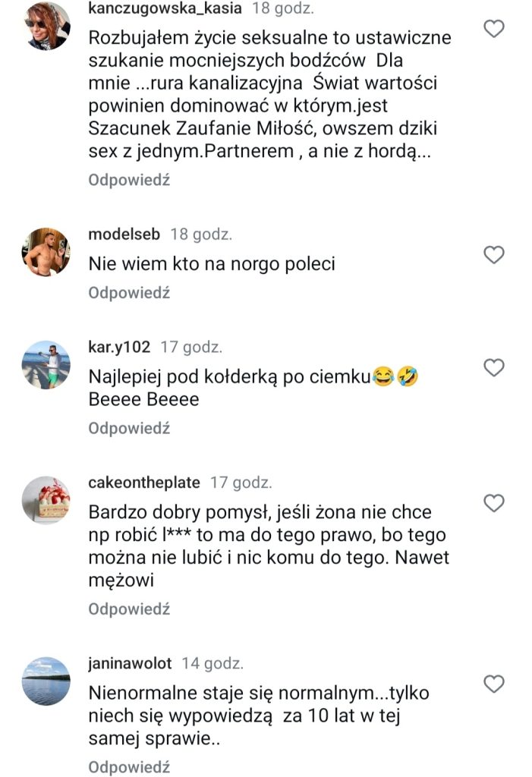Open the cakeontheplate username link
Screen dimensions: 532x777
[144, 483]
